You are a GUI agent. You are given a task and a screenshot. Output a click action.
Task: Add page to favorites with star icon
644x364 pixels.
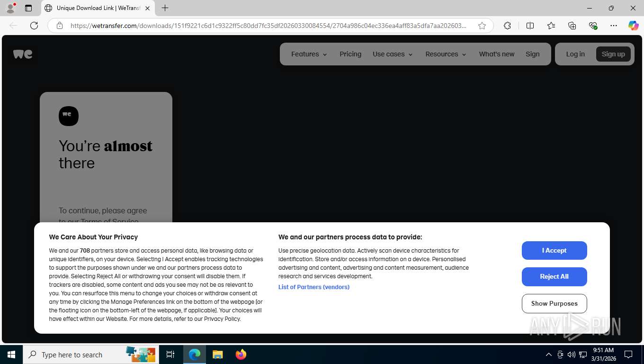[x=482, y=26]
